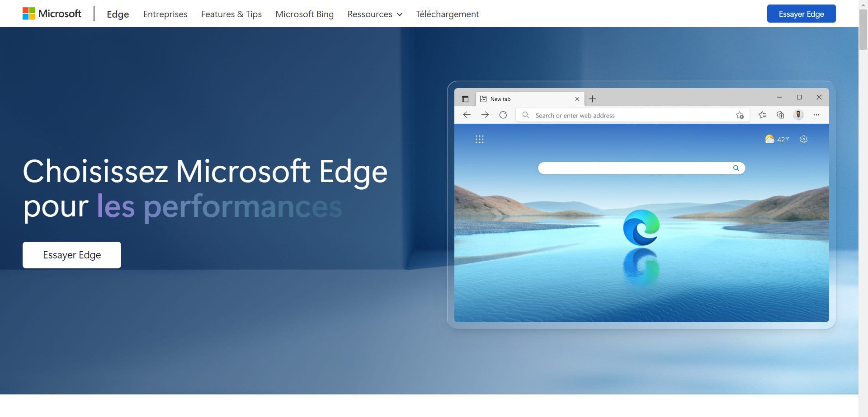868x417 pixels.
Task: Click the blue Essayer Edge button
Action: click(801, 14)
